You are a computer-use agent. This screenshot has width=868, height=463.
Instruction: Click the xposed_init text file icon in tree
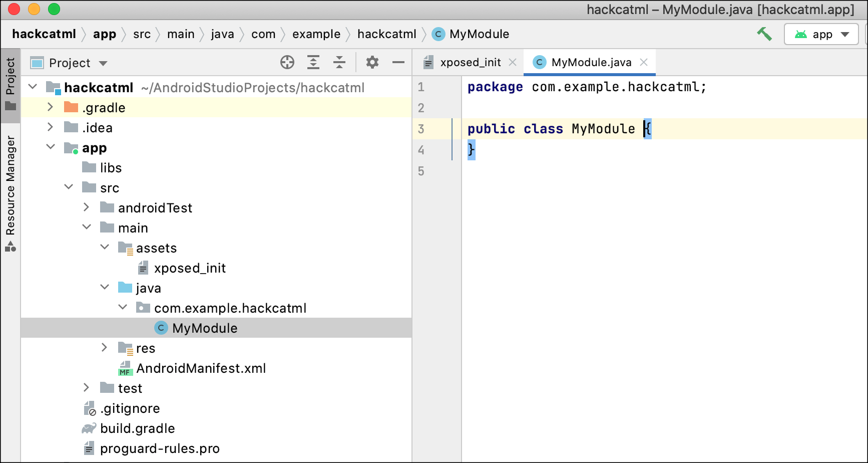[x=143, y=268]
